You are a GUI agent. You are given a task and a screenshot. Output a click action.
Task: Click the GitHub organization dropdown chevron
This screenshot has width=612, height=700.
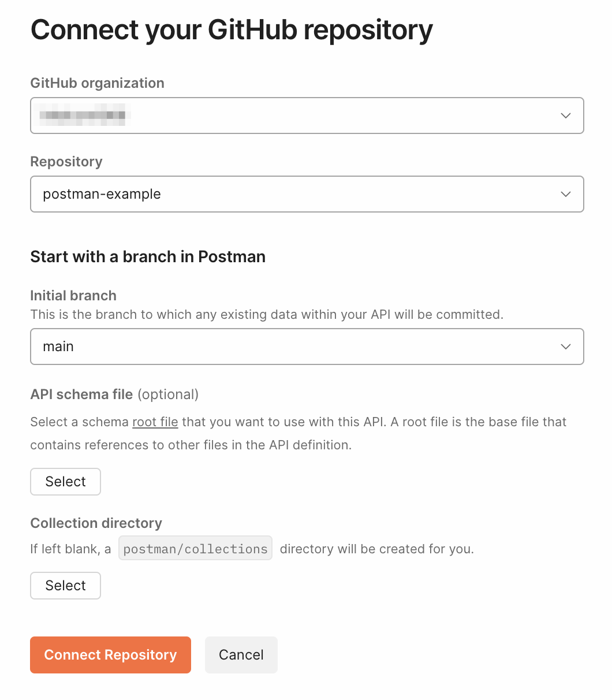tap(566, 116)
